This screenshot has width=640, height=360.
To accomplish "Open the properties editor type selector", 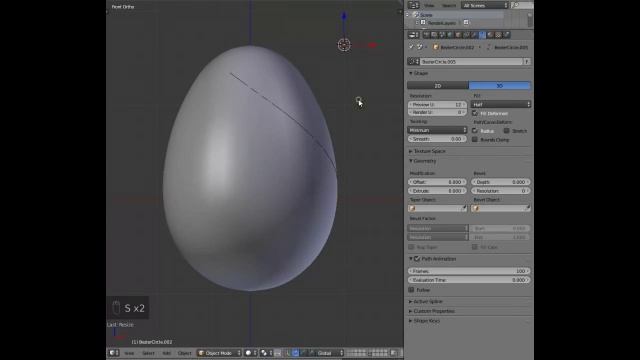I will 414,35.
